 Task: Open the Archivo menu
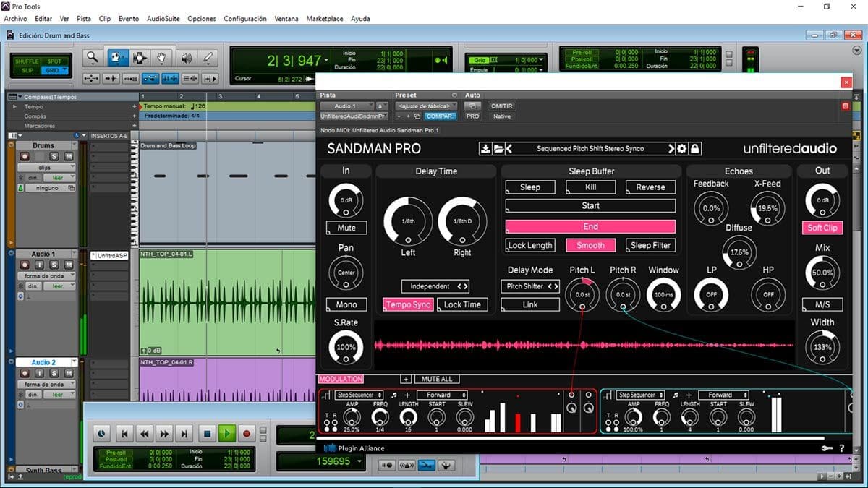click(16, 19)
